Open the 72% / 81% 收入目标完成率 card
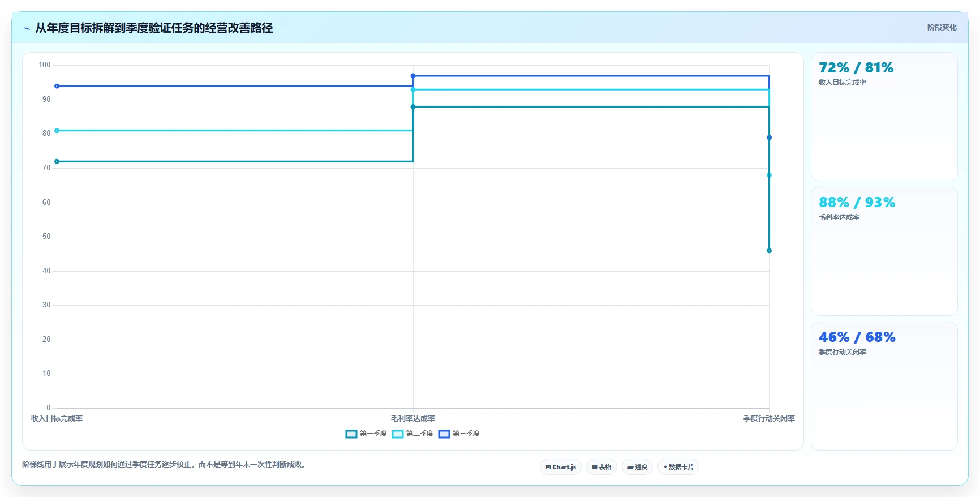The image size is (980, 497). [884, 117]
